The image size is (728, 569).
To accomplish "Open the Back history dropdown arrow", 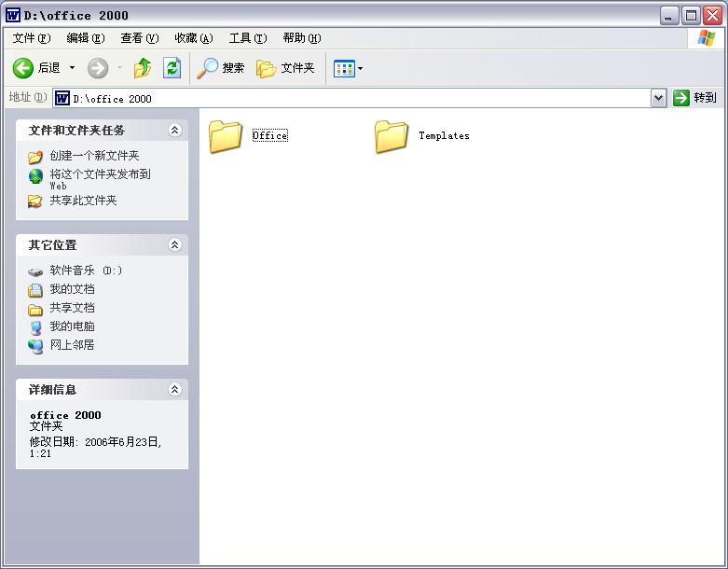I will coord(72,68).
